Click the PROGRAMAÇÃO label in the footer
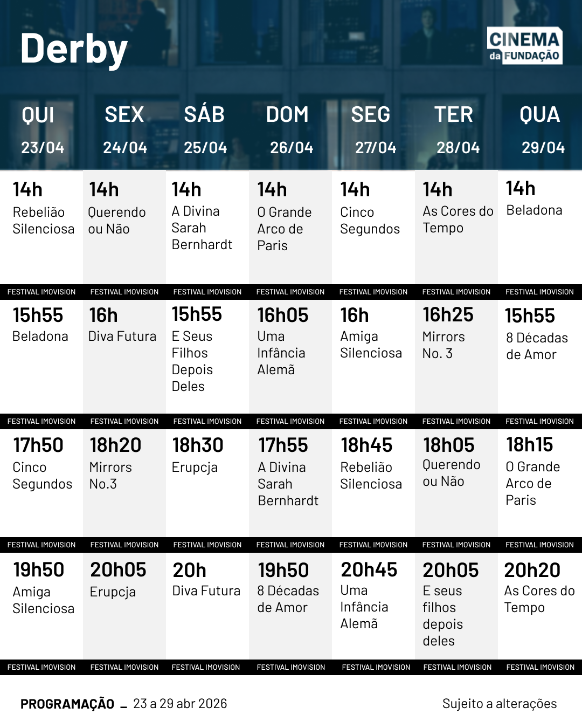This screenshot has width=582, height=728. (67, 704)
